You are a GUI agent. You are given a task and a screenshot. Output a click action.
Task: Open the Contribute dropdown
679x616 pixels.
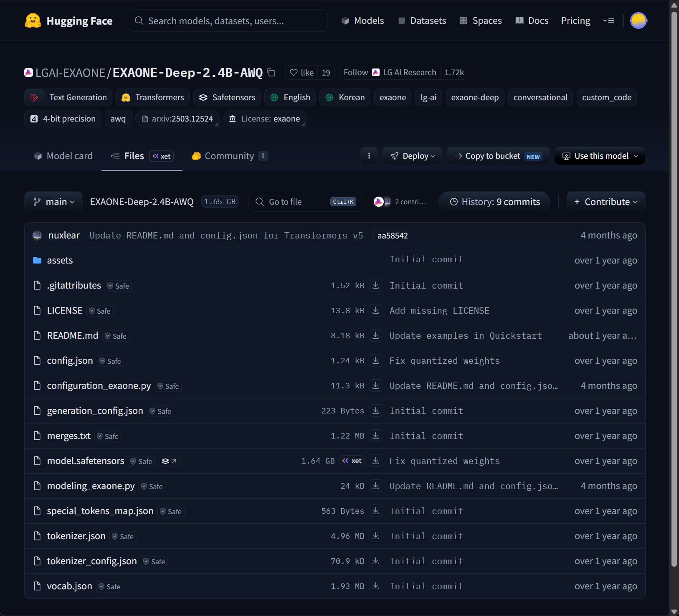[x=606, y=202]
